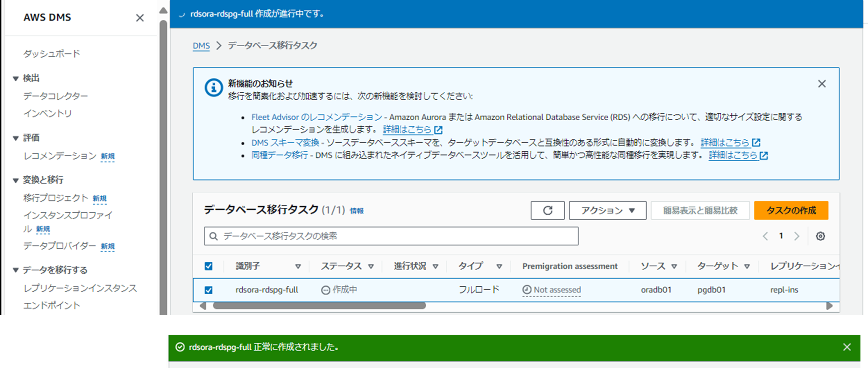Open インベントリ page
Viewport: 868px width, 368px height.
click(48, 114)
